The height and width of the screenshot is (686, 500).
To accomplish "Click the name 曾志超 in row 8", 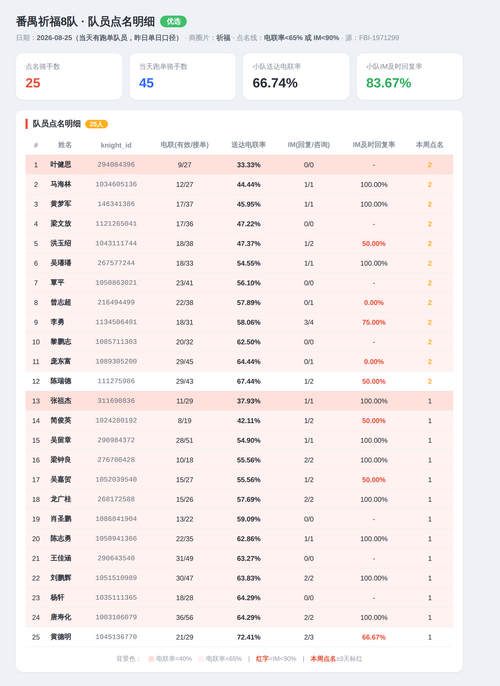I will [61, 303].
